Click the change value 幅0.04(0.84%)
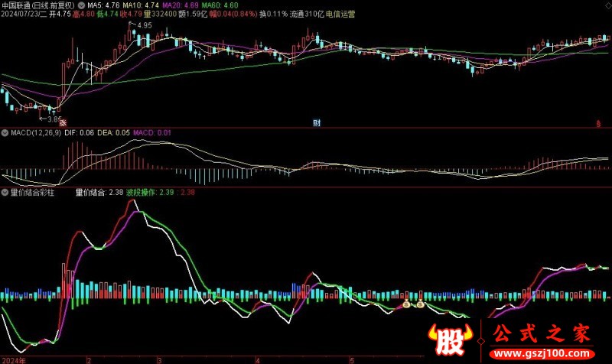612x364 pixels. [x=233, y=14]
